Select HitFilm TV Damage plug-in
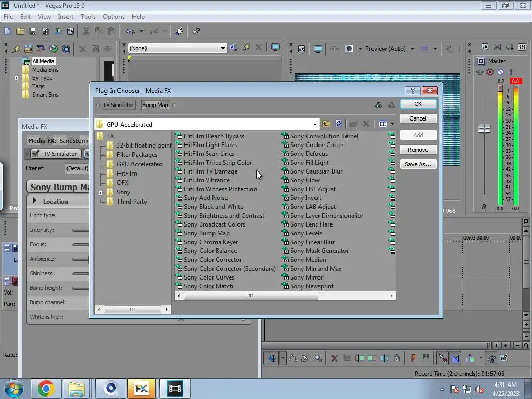The height and width of the screenshot is (399, 532). click(211, 171)
